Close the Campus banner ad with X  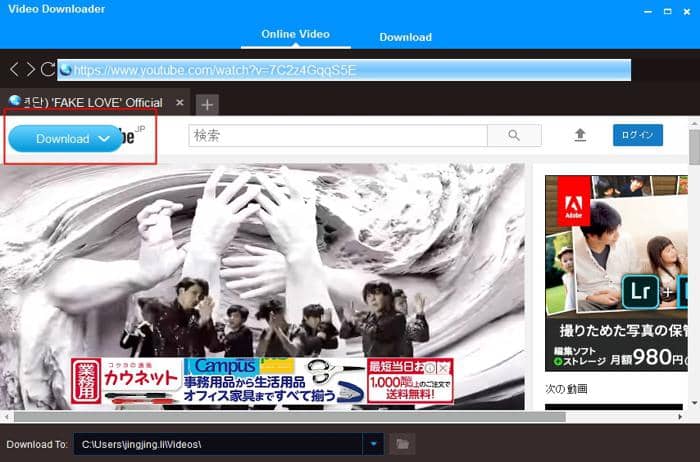point(443,368)
